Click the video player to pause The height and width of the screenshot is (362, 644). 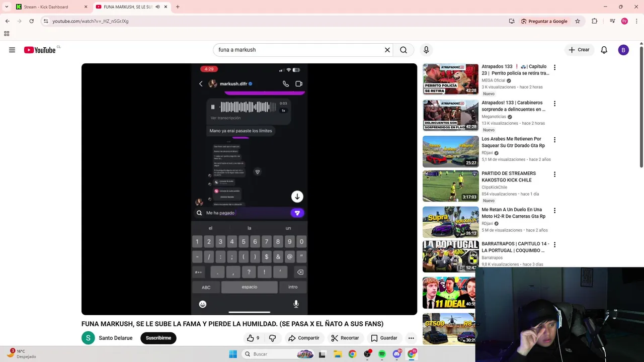249,189
